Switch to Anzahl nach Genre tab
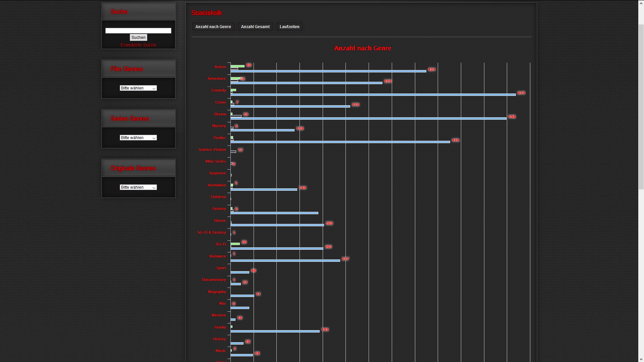The height and width of the screenshot is (362, 644). 213,27
